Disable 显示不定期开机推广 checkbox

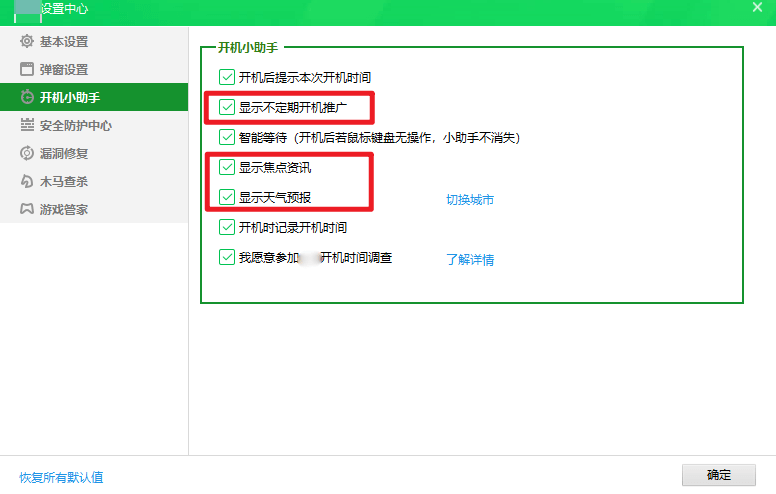pyautogui.click(x=227, y=107)
